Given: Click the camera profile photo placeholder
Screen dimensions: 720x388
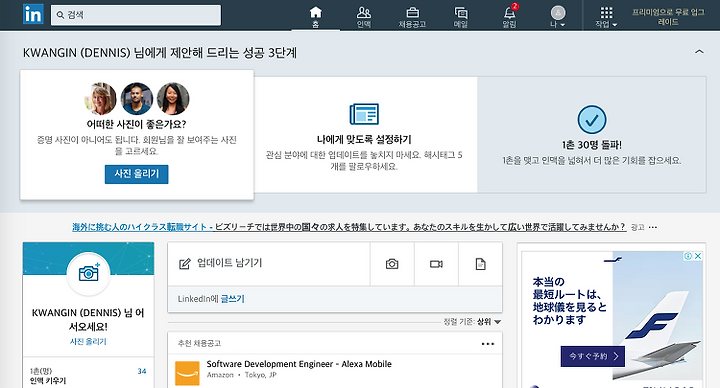Looking at the screenshot, I should 88,273.
